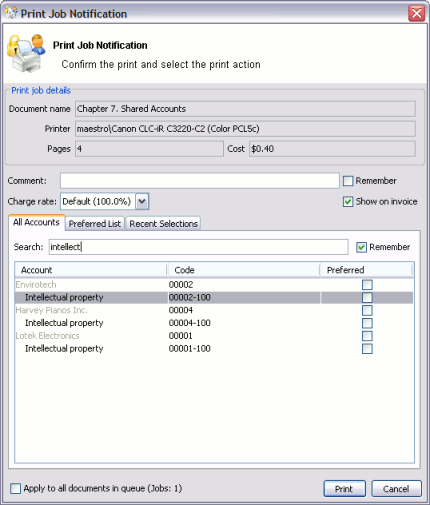Check Preferred box for Harvey Pianos 00004
Viewport: 430px width, 505px height.
pyautogui.click(x=367, y=310)
